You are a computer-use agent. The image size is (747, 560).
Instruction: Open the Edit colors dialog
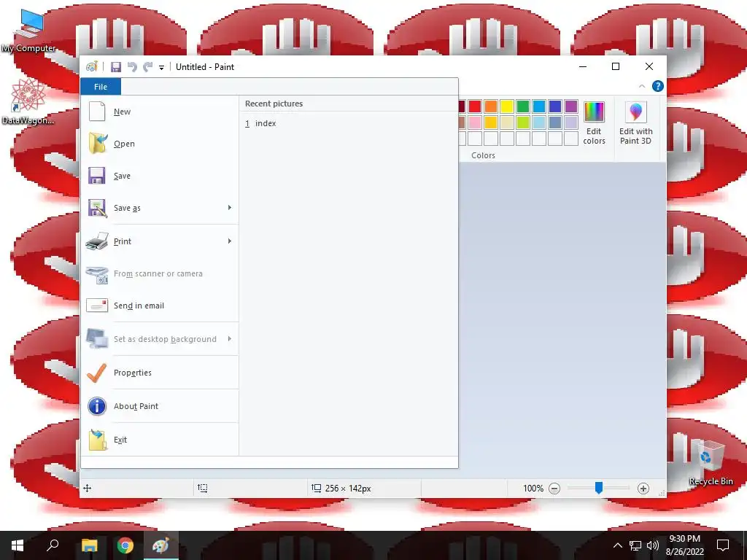[x=594, y=122]
